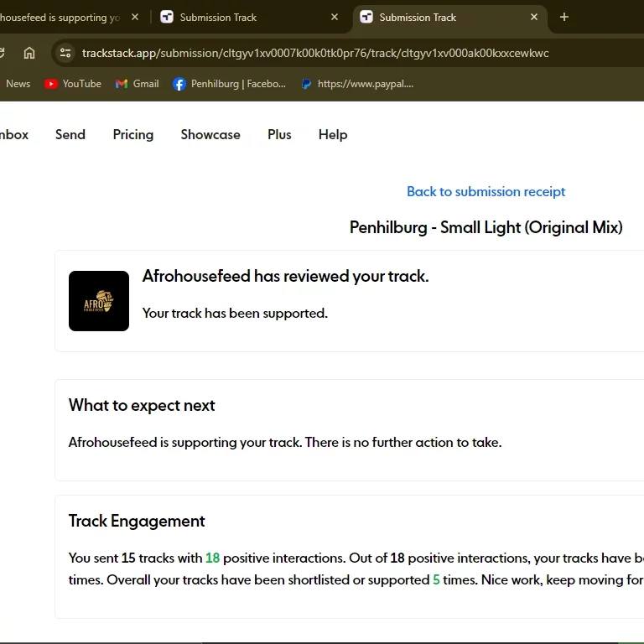Click the green 5 times number
Viewport: 644px width, 644px height.
(436, 579)
